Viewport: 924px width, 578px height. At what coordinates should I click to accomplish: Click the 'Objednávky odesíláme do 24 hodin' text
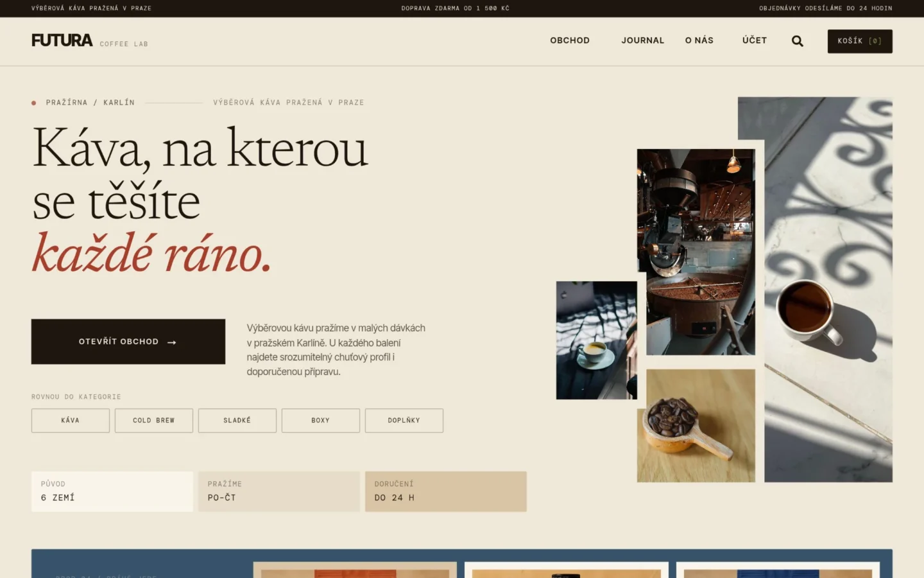826,8
